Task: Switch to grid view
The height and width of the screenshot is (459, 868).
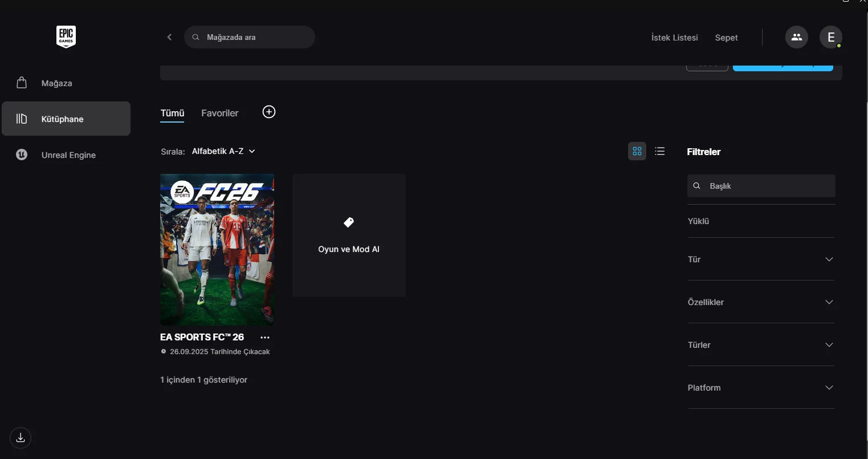Action: (637, 151)
